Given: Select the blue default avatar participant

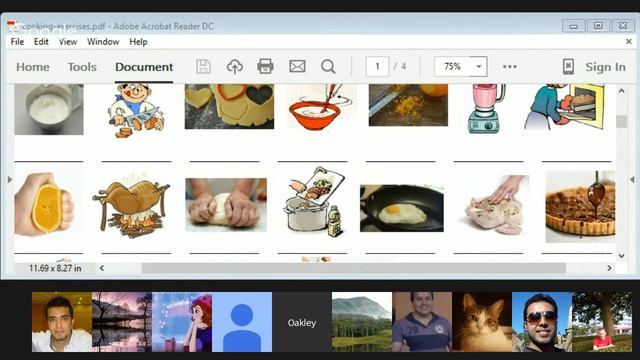Looking at the screenshot, I should point(242,322).
